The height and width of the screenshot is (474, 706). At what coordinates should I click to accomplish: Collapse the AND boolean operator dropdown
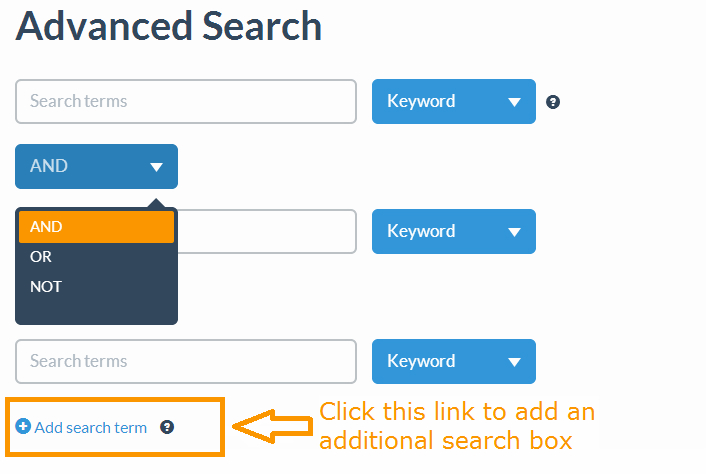click(96, 167)
